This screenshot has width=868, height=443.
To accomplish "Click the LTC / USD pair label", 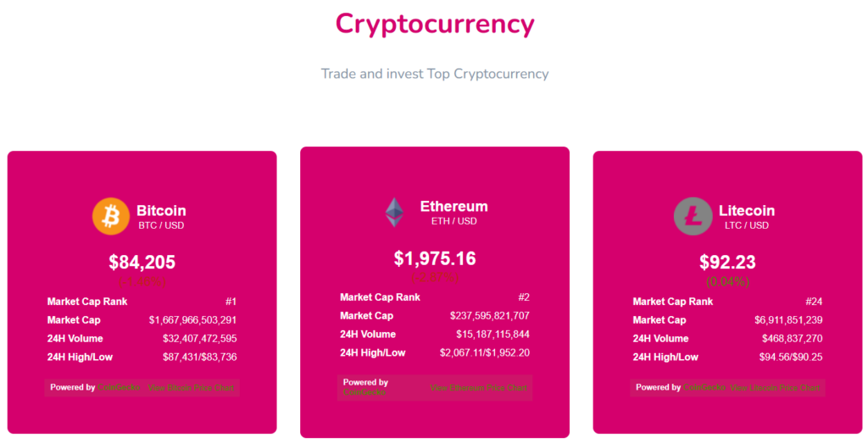I will 747,226.
